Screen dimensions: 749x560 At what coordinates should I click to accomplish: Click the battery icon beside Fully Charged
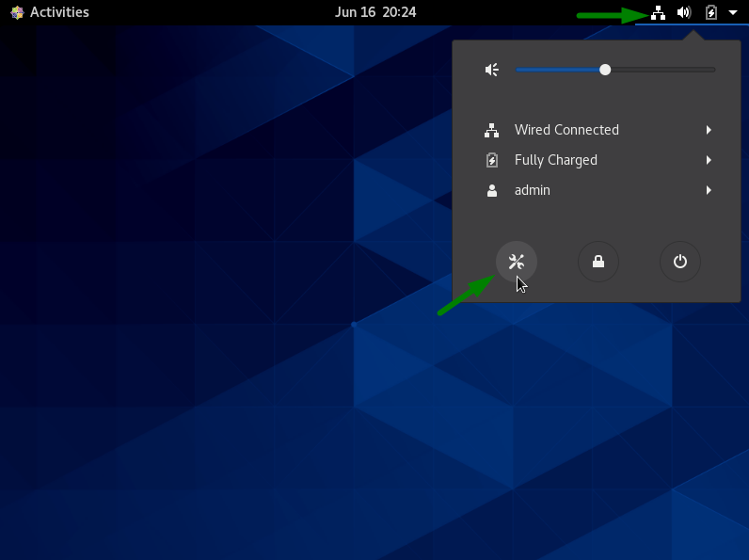click(x=491, y=160)
